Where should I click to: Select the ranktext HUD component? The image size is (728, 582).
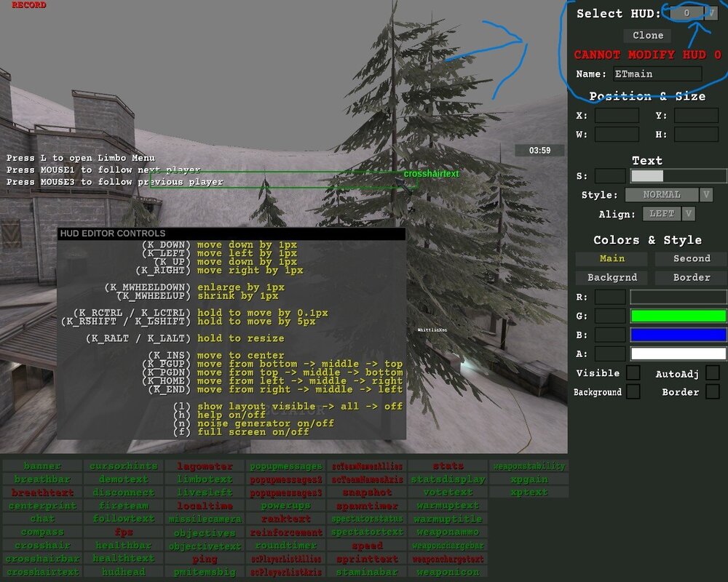click(286, 519)
